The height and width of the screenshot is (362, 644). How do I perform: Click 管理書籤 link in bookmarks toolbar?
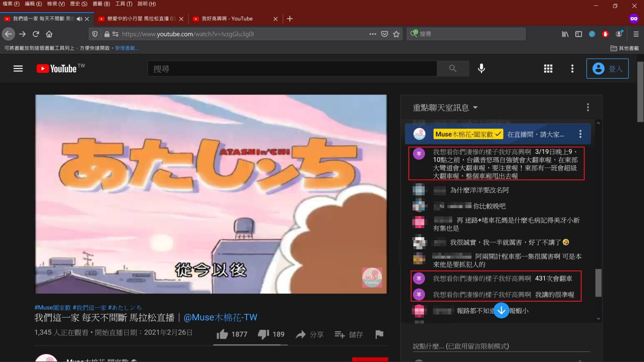click(x=127, y=48)
